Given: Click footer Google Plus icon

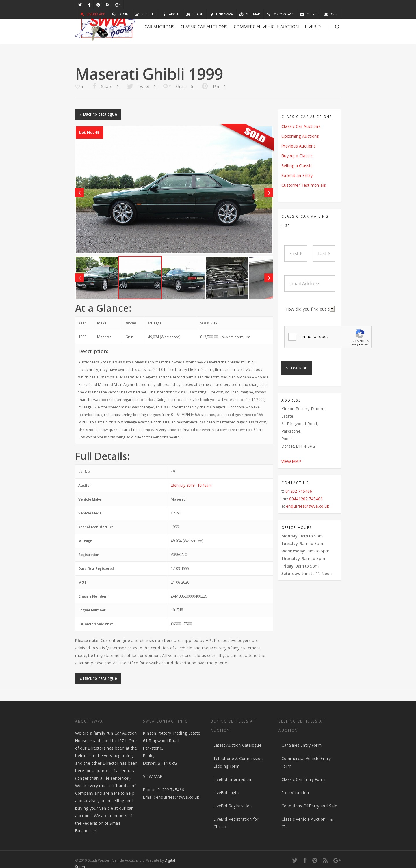Looking at the screenshot, I should pyautogui.click(x=337, y=860).
